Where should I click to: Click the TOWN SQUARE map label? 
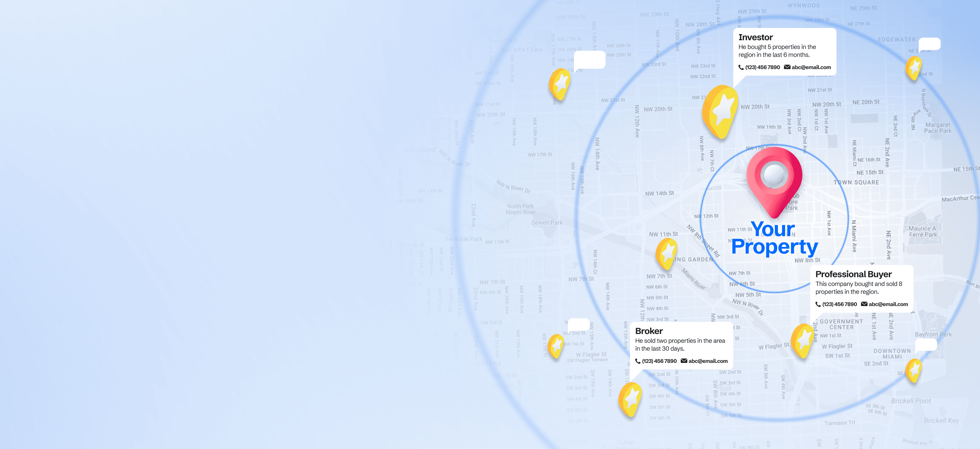[856, 183]
